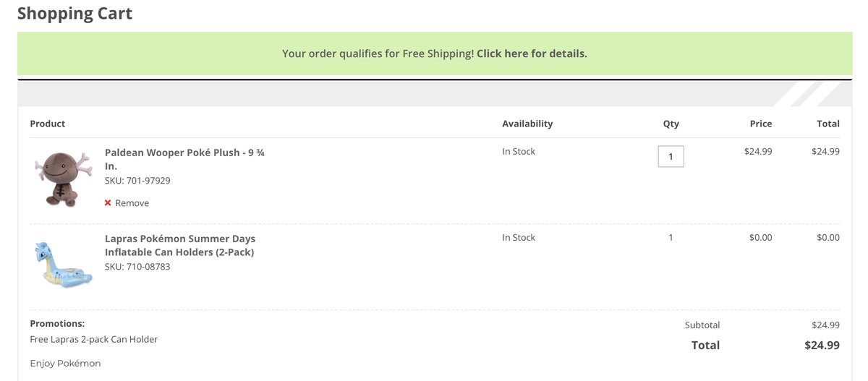
Task: Click the Product column header
Action: [x=48, y=124]
